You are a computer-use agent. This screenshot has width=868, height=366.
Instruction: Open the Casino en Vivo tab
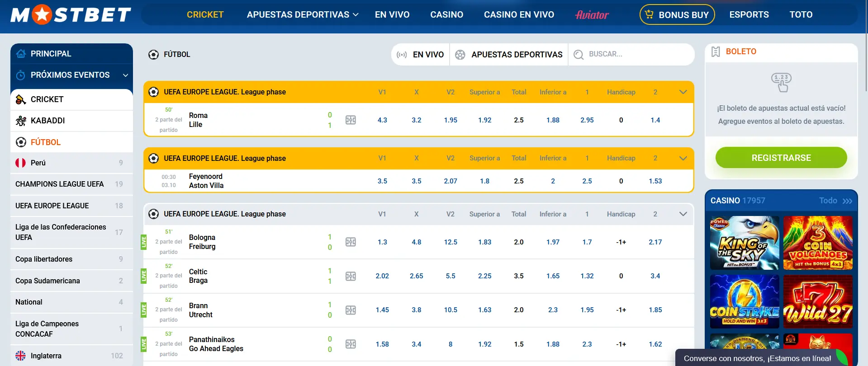pyautogui.click(x=519, y=14)
